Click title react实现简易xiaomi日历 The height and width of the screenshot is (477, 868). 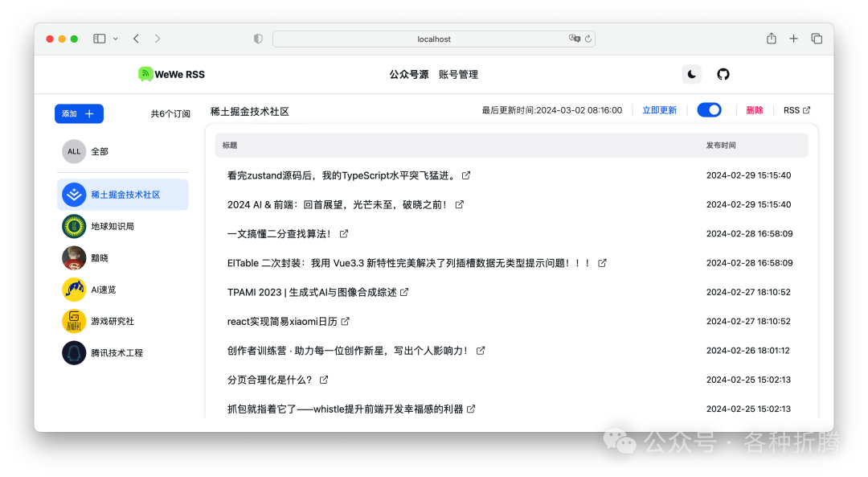coord(282,321)
